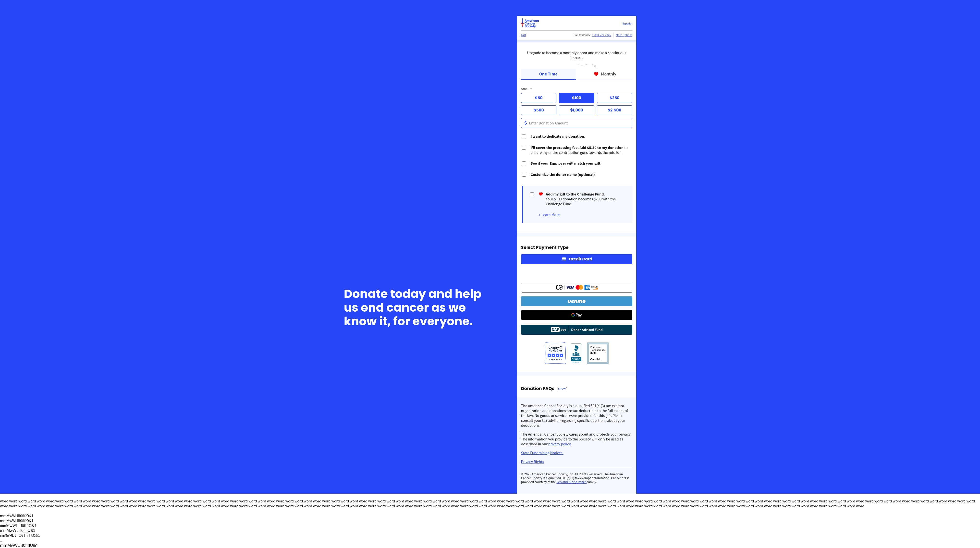Open the privacy policy link
Image resolution: width=980 pixels, height=548 pixels.
point(559,444)
